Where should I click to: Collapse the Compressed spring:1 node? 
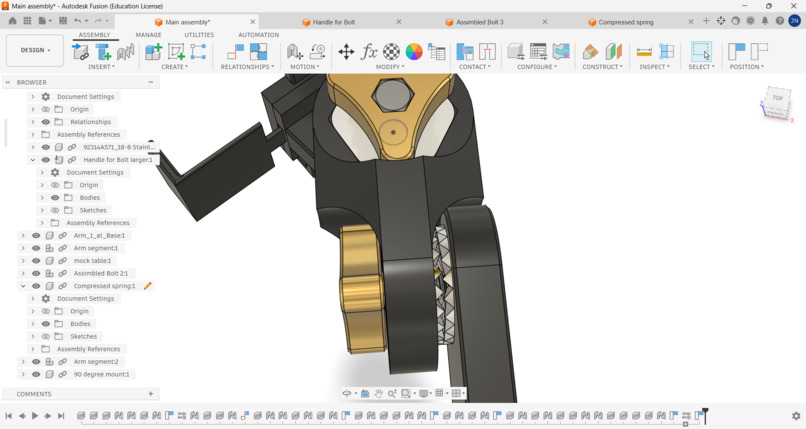23,286
